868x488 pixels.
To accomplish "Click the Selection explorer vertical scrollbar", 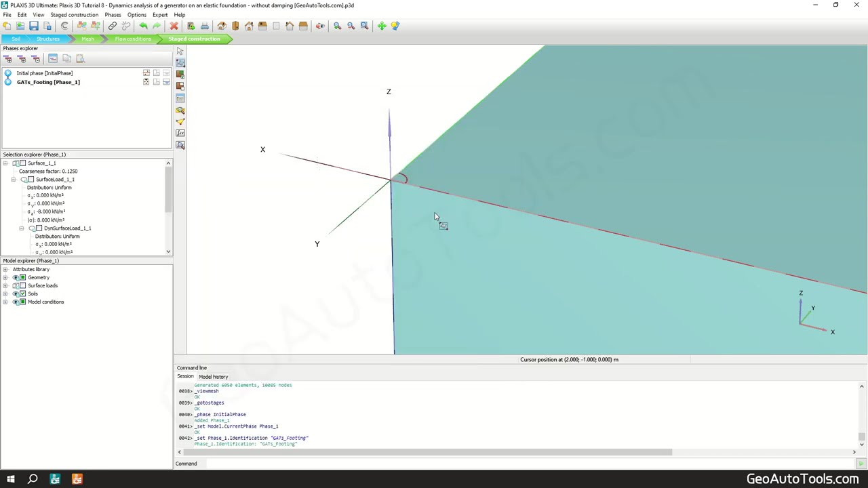I will pos(168,207).
